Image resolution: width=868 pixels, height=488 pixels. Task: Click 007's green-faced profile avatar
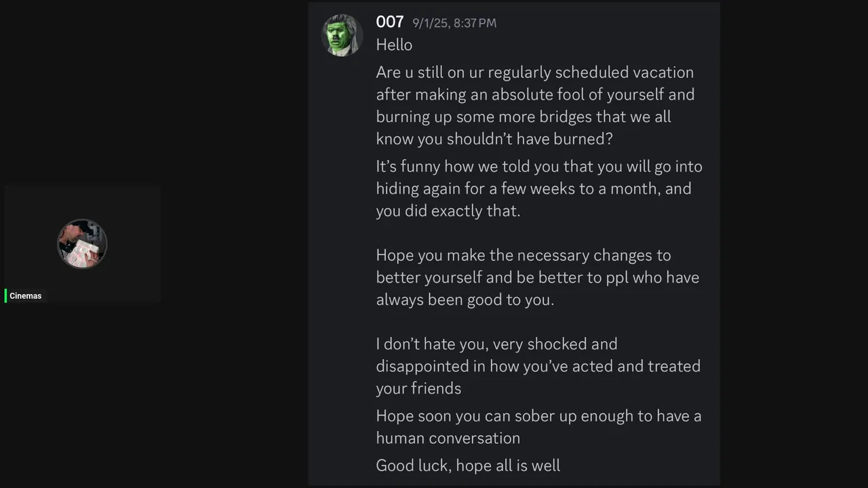point(342,35)
